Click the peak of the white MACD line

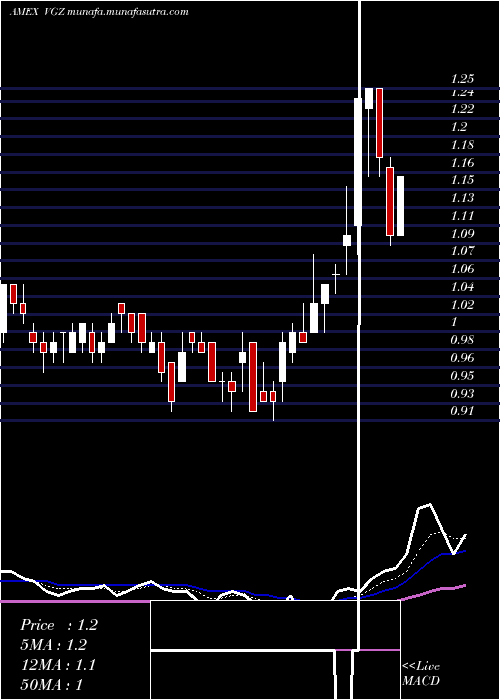click(x=429, y=505)
